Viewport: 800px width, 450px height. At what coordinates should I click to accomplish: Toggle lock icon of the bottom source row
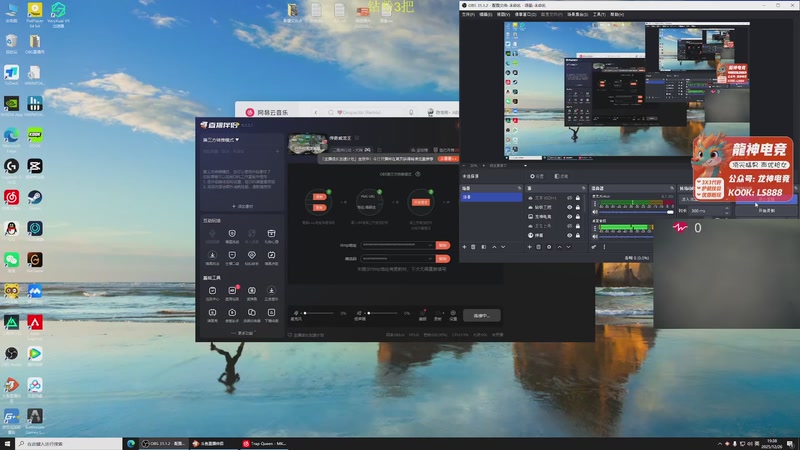point(578,235)
